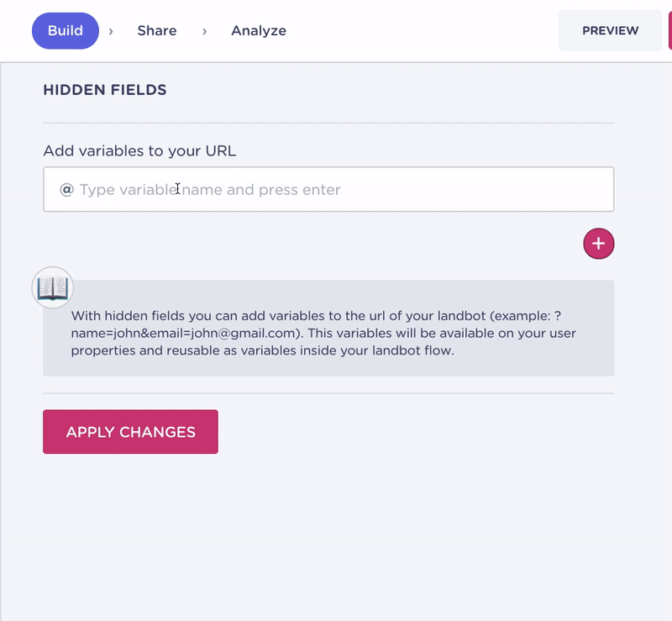
Task: Click the pink plus add-variable button
Action: [x=599, y=244]
